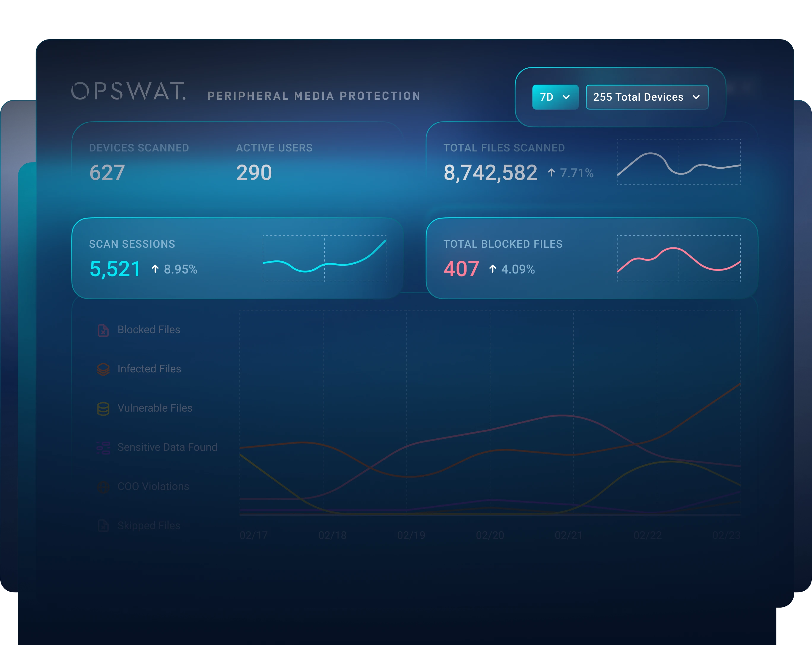Click the Skipped Files document icon
812x645 pixels.
103,526
